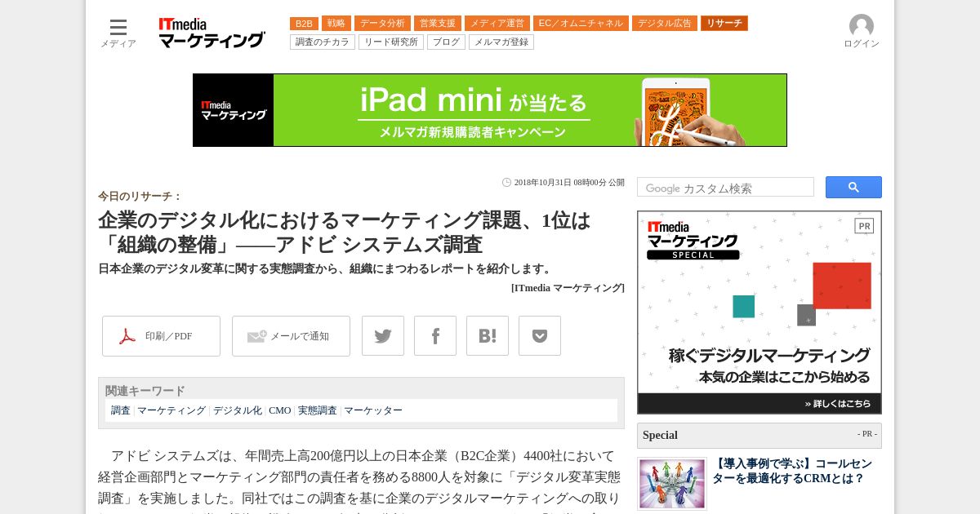The width and height of the screenshot is (980, 514).
Task: Click the CRM article thumbnail image
Action: click(x=672, y=484)
